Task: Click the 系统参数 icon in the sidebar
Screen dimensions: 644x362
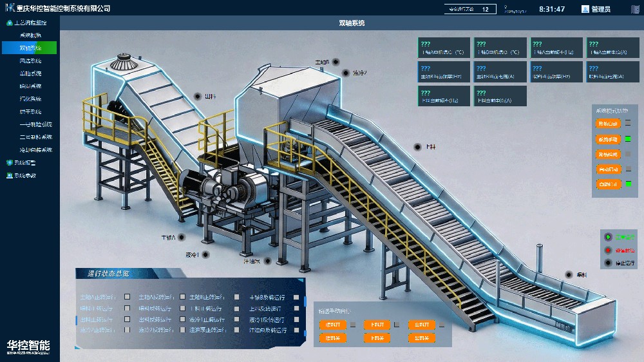Action: point(10,175)
